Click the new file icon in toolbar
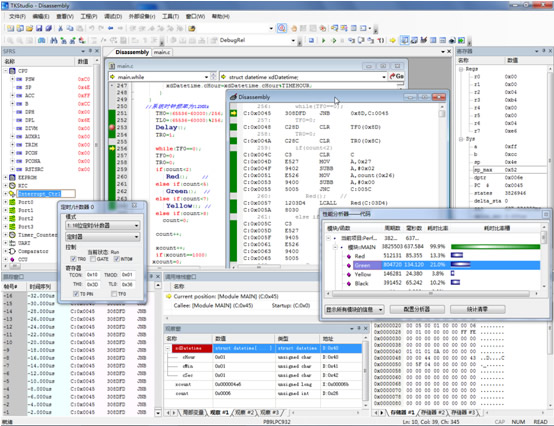Screen dimensions: 554x426 (x=11, y=28)
